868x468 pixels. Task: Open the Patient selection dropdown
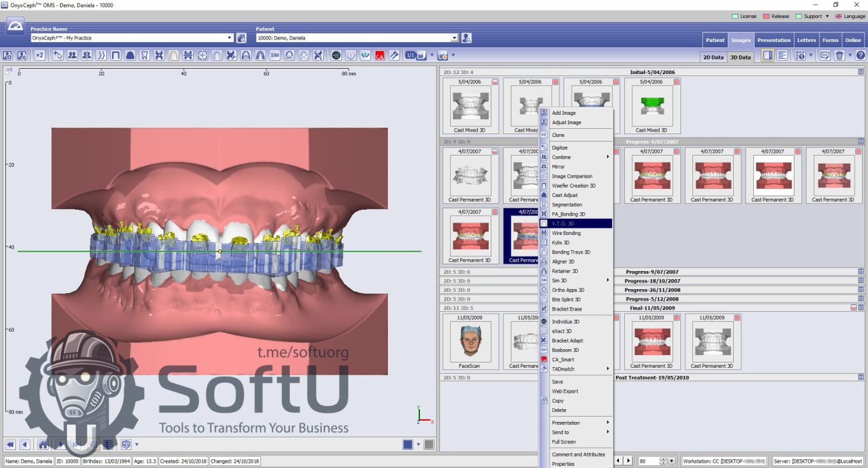coord(455,38)
